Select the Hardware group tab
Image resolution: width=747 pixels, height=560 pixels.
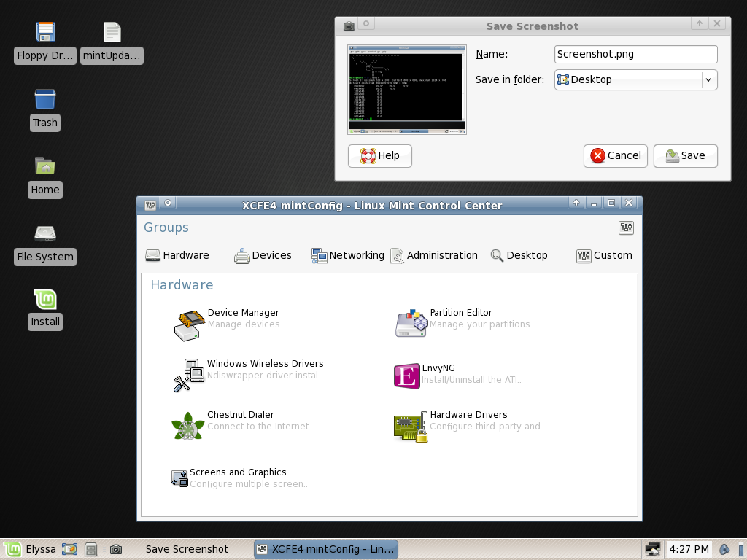click(x=177, y=255)
